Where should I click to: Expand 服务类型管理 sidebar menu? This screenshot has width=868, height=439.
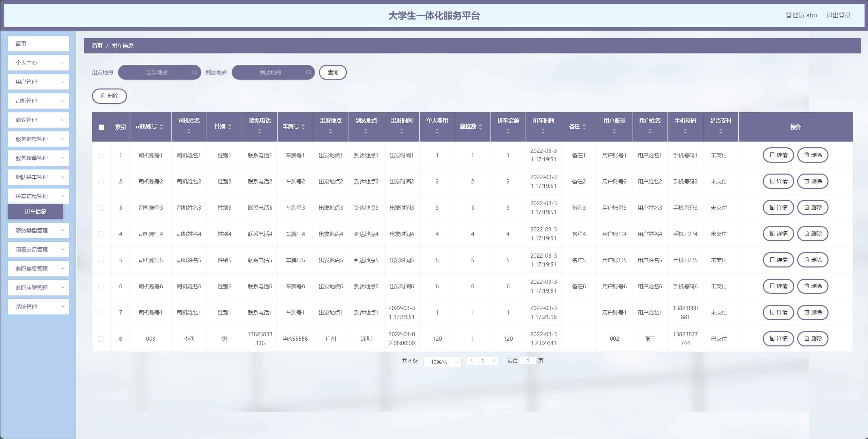pos(38,230)
